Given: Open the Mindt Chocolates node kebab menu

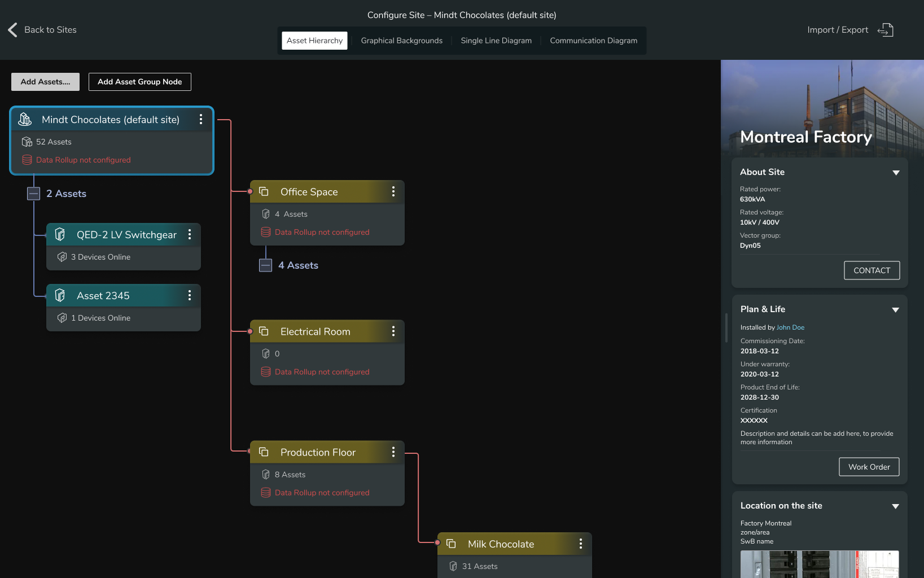Looking at the screenshot, I should point(201,119).
